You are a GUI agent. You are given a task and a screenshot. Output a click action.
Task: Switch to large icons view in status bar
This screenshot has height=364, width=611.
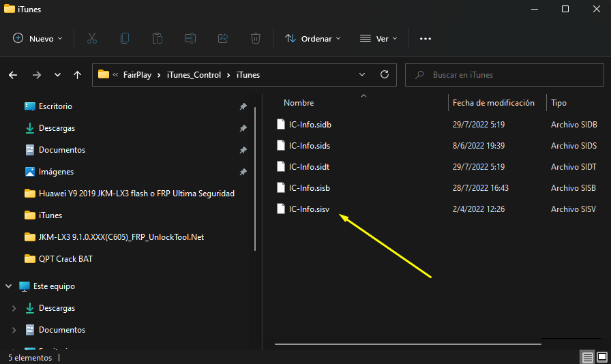(602, 357)
